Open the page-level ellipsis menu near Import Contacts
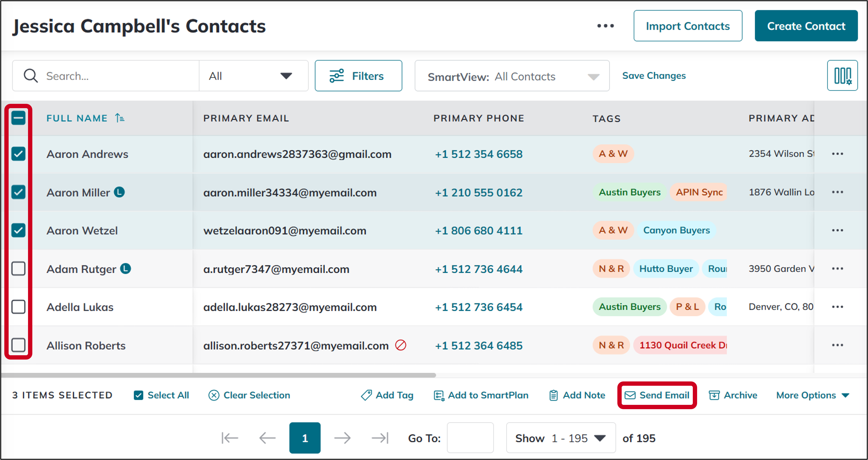The height and width of the screenshot is (460, 868). coord(605,25)
